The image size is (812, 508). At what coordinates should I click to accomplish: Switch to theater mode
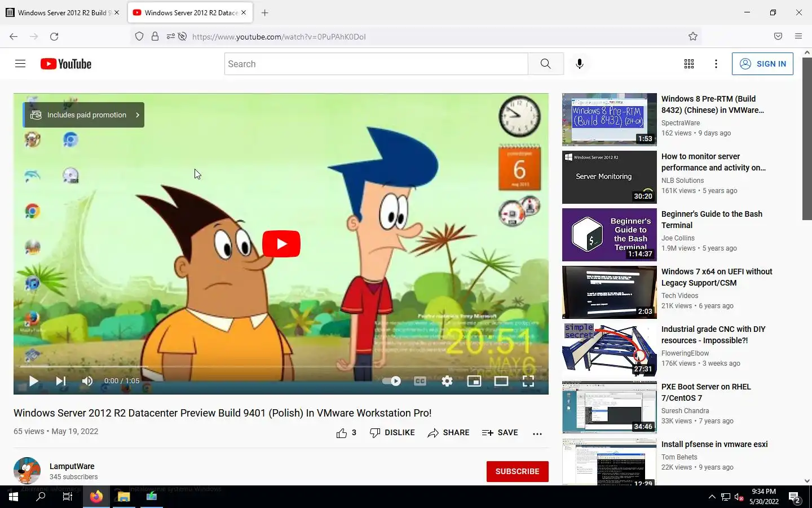coord(501,381)
